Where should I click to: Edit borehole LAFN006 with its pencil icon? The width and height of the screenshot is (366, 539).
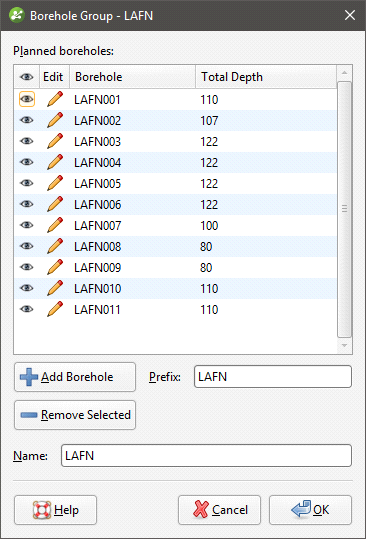click(x=55, y=204)
